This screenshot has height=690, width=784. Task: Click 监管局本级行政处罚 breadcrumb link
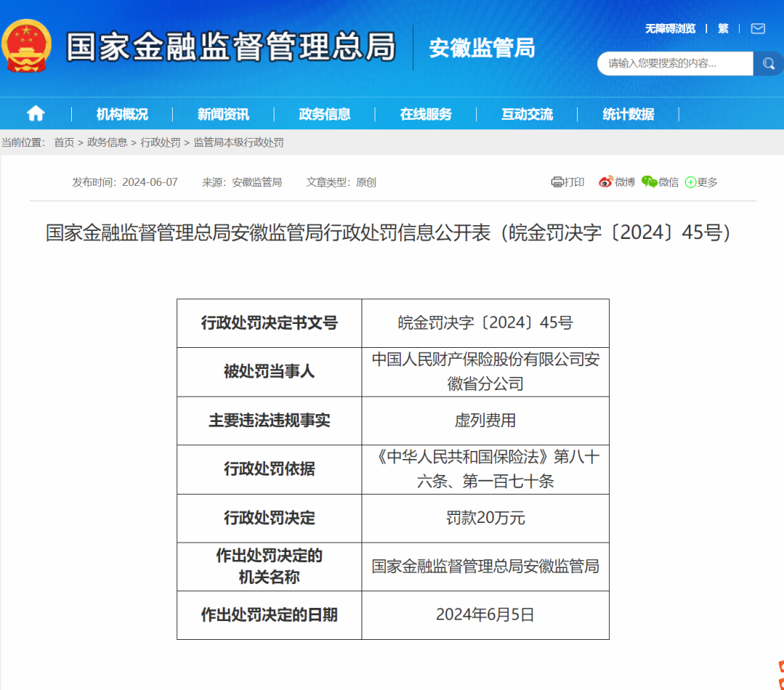coord(239,142)
